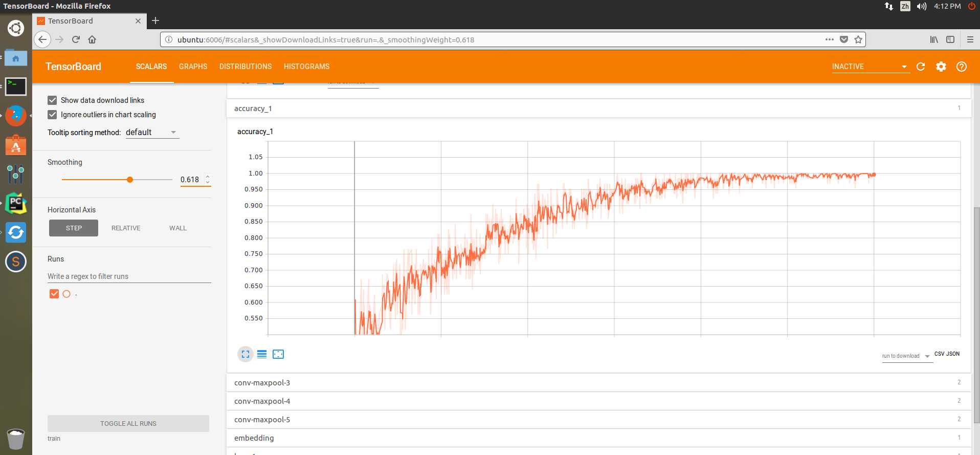Open Firefox library icon

click(934, 39)
